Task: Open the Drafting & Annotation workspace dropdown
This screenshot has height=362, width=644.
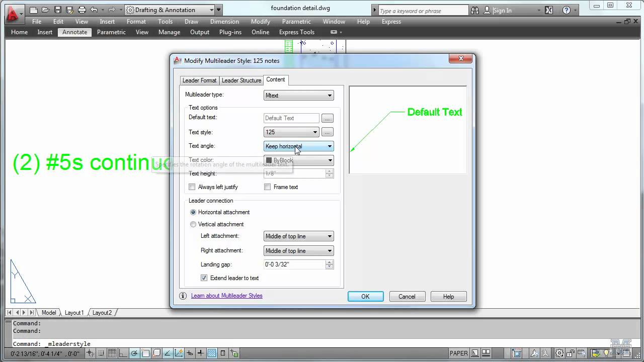Action: [x=169, y=10]
